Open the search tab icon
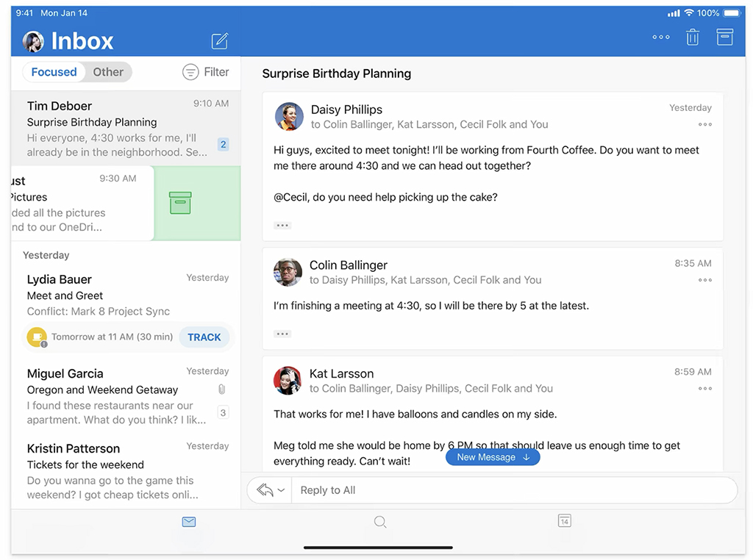Screen dimensions: 753x560 [x=380, y=522]
